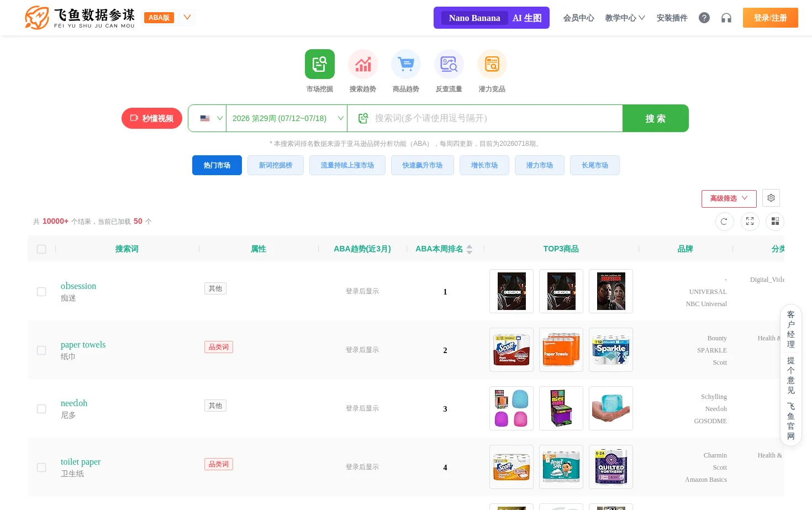Click the 客户经理 side panel item

791,329
